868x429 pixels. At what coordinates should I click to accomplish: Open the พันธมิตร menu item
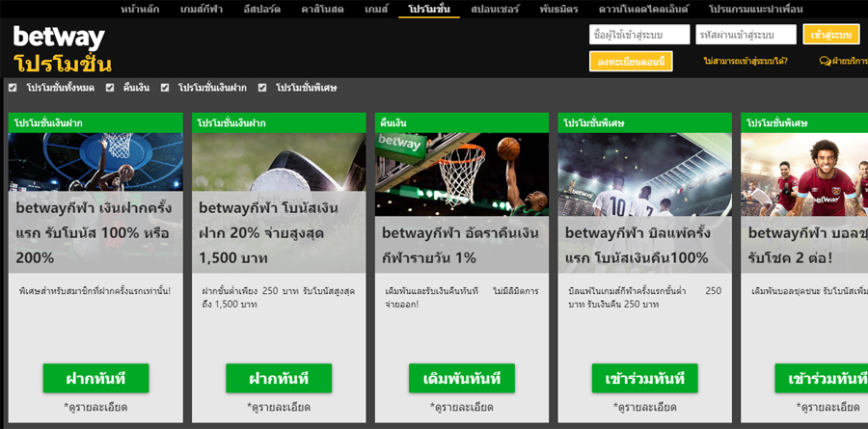[x=559, y=9]
